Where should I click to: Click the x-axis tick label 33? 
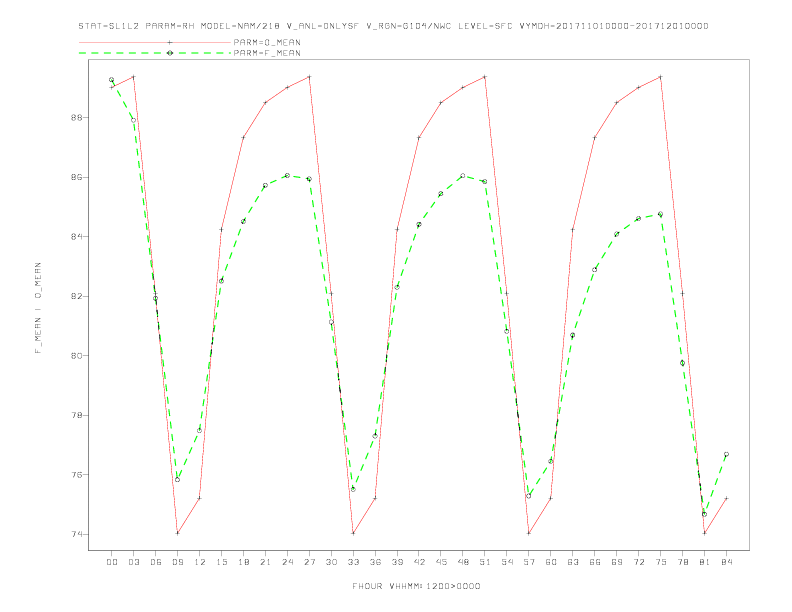[x=353, y=562]
